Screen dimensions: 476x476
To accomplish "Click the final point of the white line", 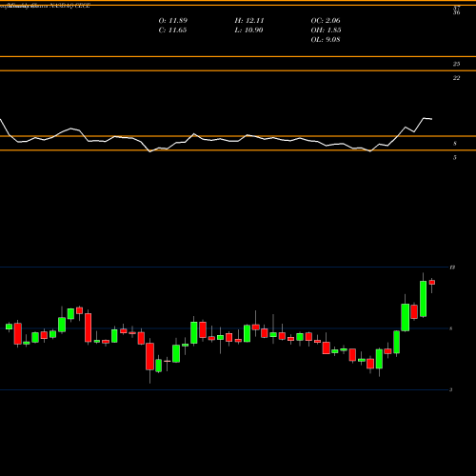I will coord(432,119).
